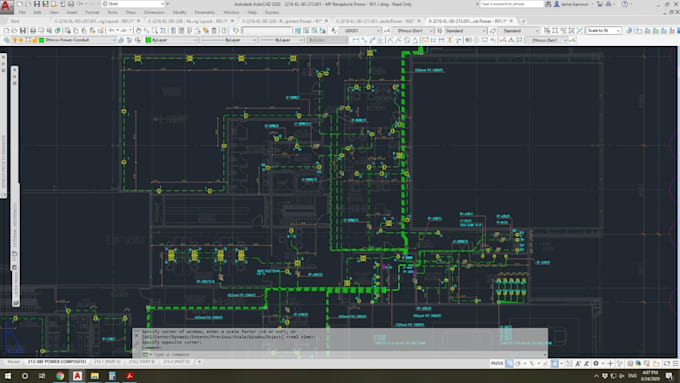Click Cut icon in Standard toolbar
The image size is (680, 383).
[x=68, y=31]
